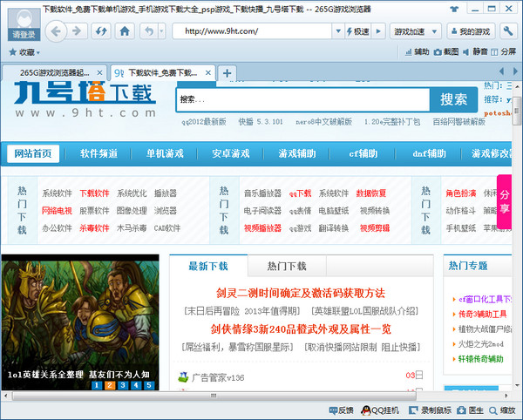
Task: Click 缩放 zoom magnifier
Action: coord(502,410)
